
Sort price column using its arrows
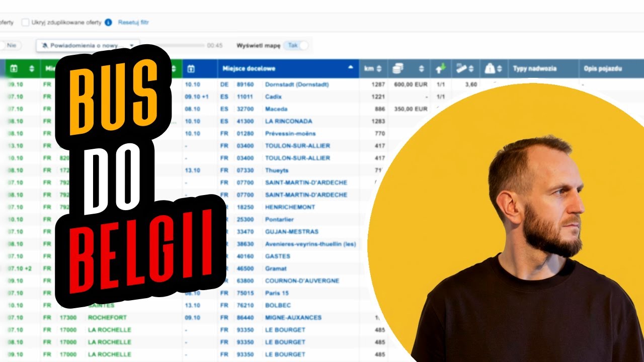click(x=422, y=69)
